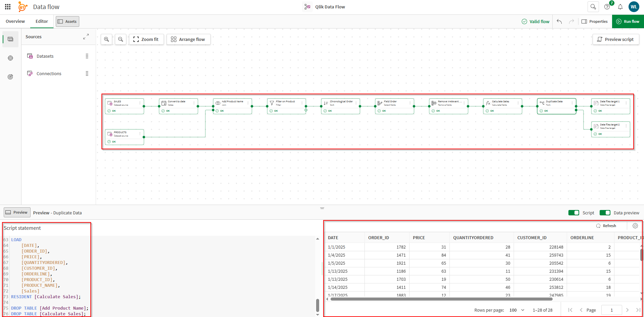Open the Rows per page dropdown
This screenshot has height=317, width=644.
point(517,310)
